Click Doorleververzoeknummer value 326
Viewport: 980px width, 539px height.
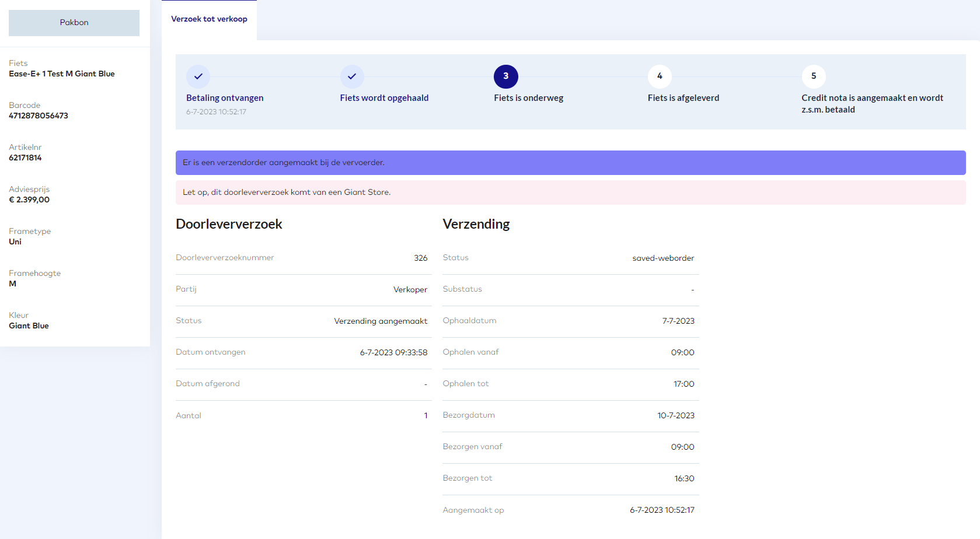tap(420, 258)
